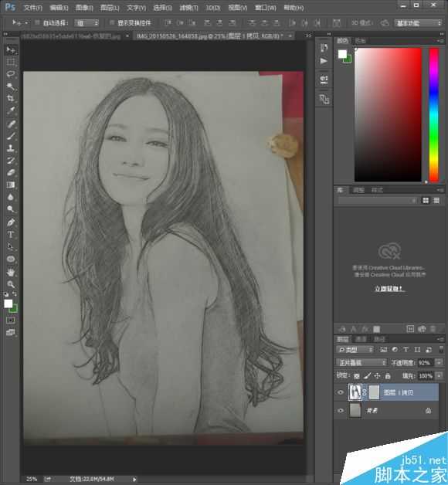The image size is (448, 485).
Task: Click the Quick Mask mode icon
Action: pos(11,321)
